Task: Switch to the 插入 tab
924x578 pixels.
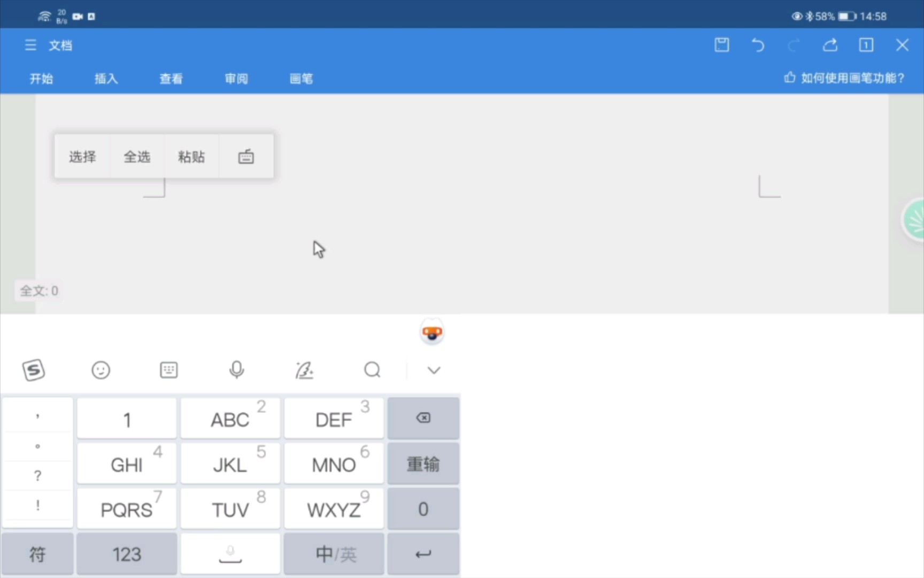Action: (x=106, y=79)
